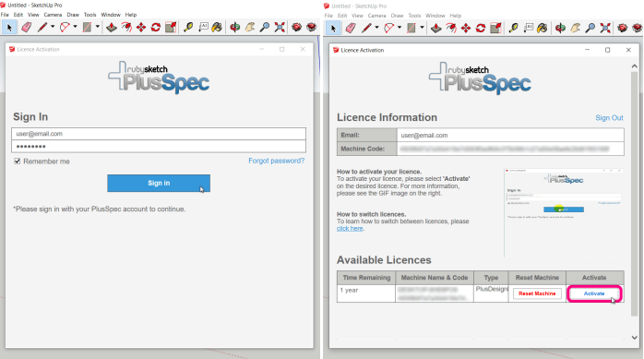Screen dimensions: 644x359
Task: Expand Arc tool dropdown in Licence Information window
Action: [x=400, y=28]
